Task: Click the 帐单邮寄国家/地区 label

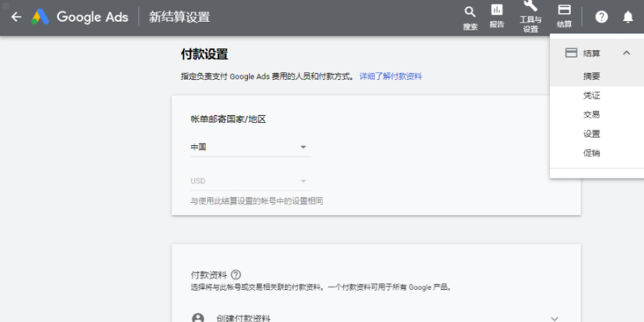Action: [x=229, y=119]
